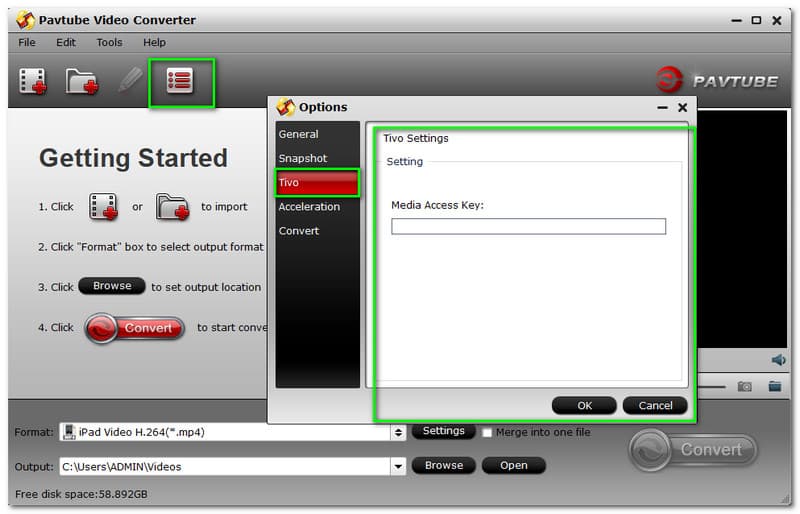Open the Options list toolbar icon

pos(180,81)
